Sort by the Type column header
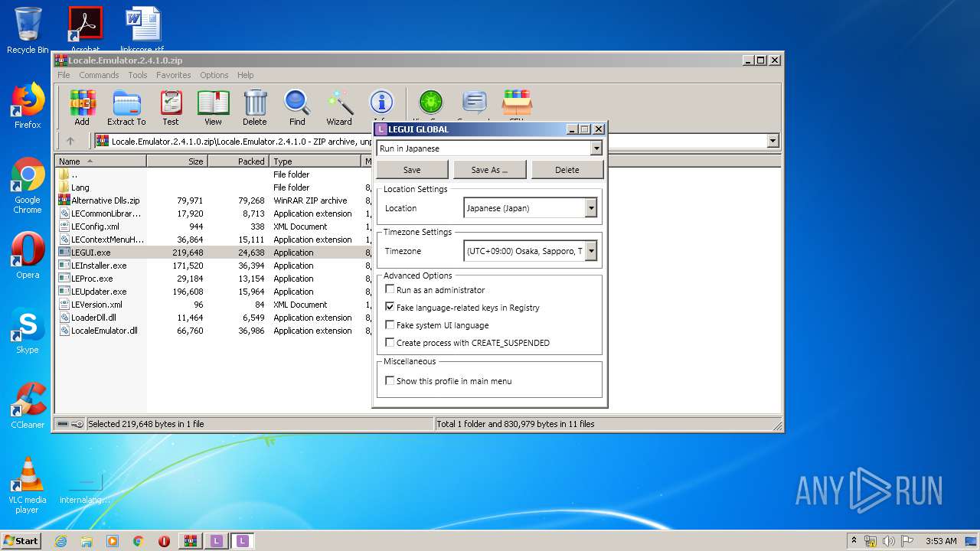This screenshot has width=980, height=551. [315, 161]
